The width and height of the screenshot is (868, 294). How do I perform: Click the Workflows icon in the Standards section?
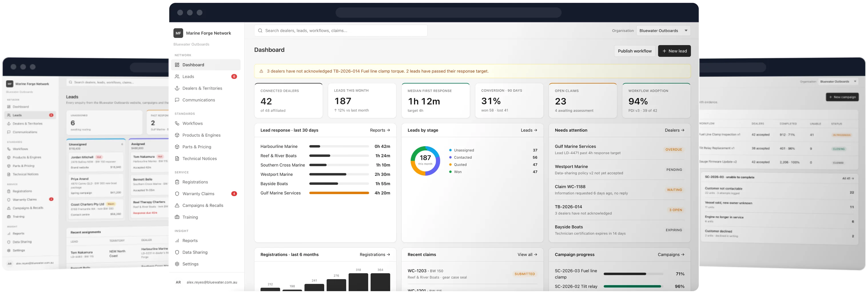177,124
